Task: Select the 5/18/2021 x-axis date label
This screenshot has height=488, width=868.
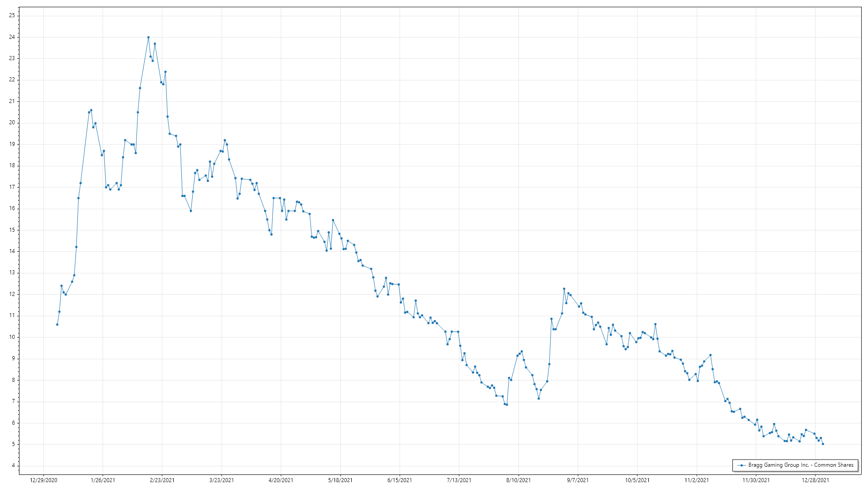Action: point(340,480)
